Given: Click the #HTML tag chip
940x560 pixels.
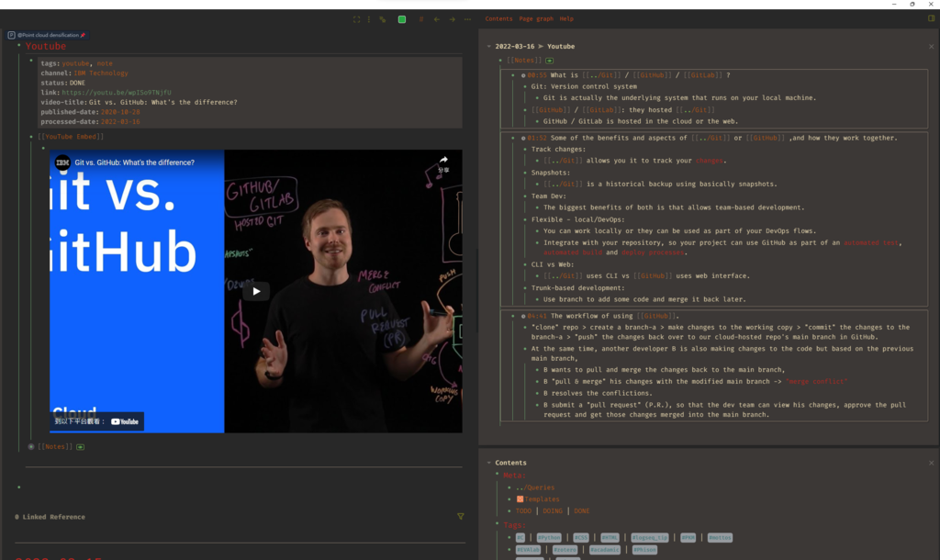Looking at the screenshot, I should (x=610, y=538).
